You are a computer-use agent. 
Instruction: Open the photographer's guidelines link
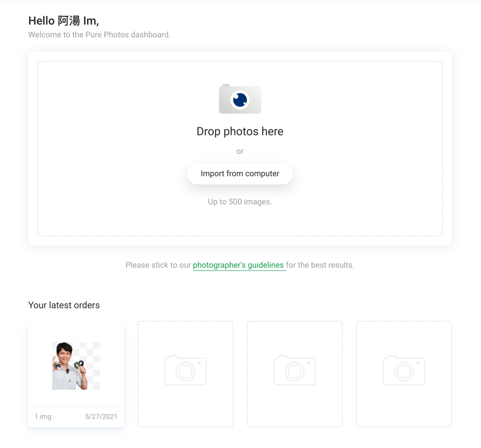tap(238, 265)
